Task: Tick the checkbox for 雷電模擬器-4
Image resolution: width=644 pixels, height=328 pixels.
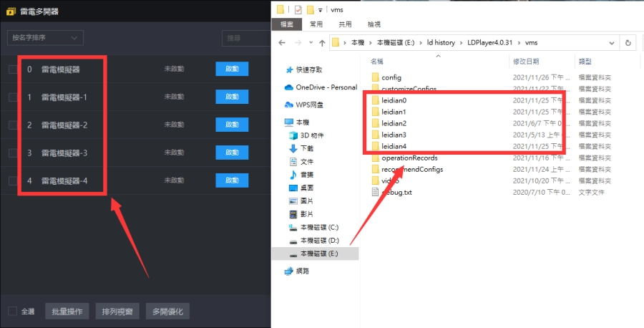Action: pos(13,180)
